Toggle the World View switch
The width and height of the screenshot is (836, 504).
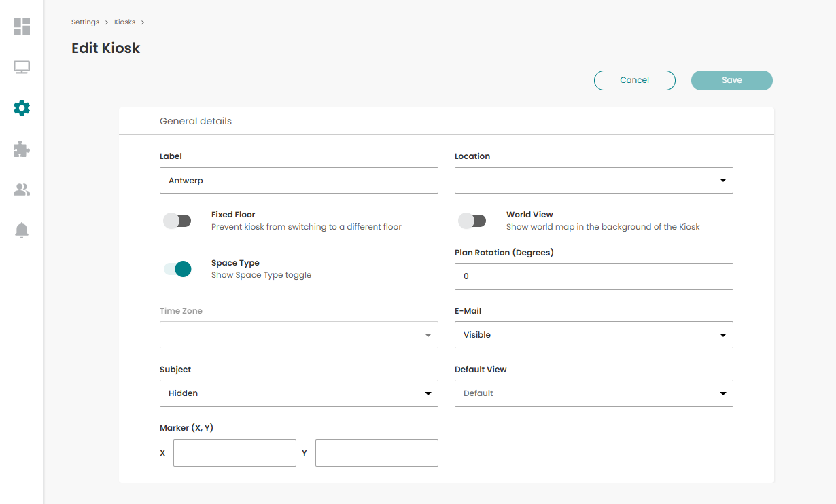point(472,221)
